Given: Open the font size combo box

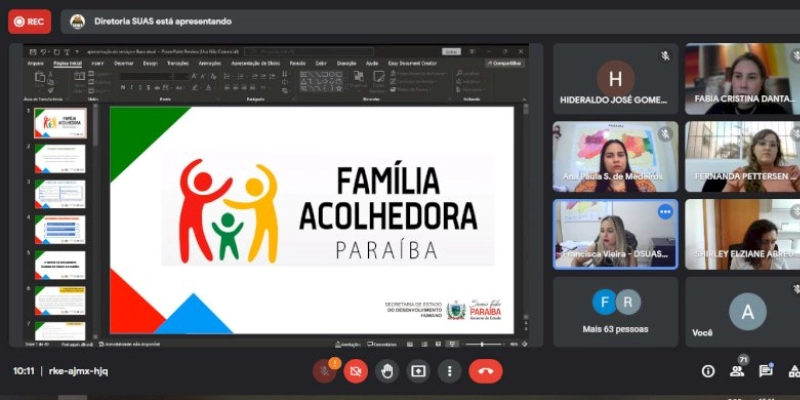Looking at the screenshot, I should coord(182,77).
